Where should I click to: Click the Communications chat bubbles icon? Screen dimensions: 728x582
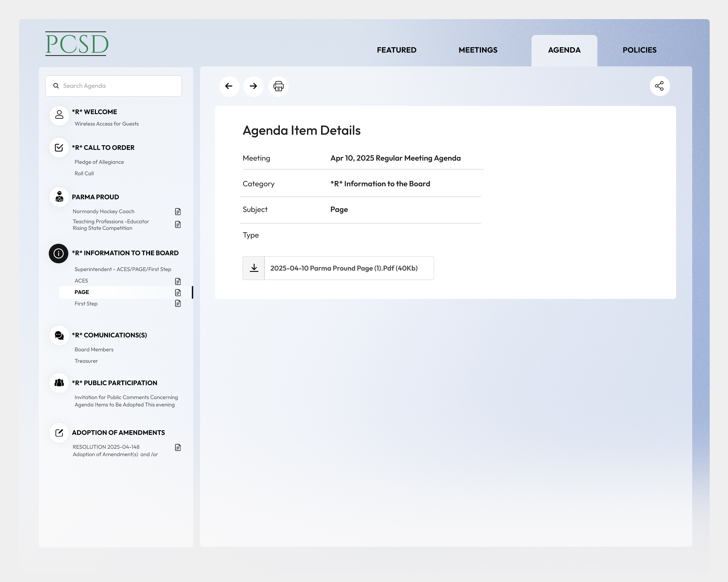(x=59, y=335)
